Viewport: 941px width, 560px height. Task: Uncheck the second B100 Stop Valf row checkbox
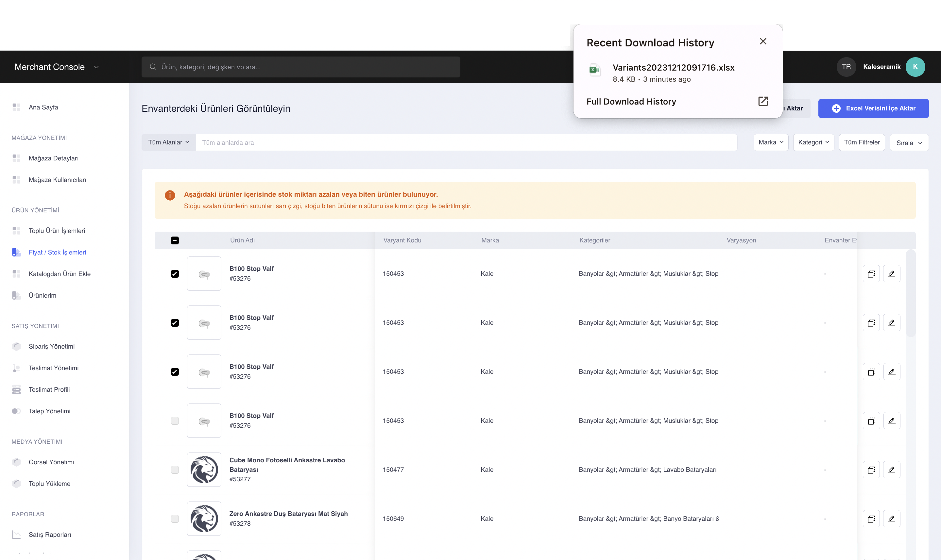click(x=175, y=323)
